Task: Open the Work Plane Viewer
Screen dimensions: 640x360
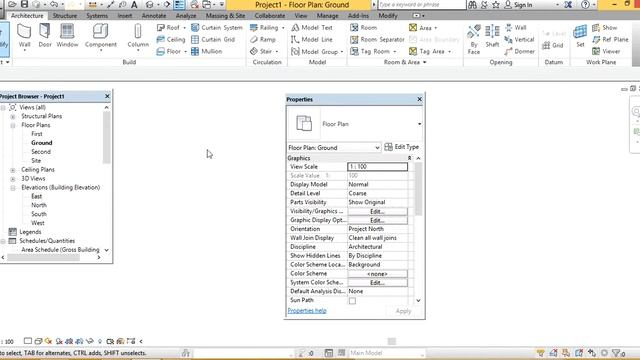Action: [606, 51]
